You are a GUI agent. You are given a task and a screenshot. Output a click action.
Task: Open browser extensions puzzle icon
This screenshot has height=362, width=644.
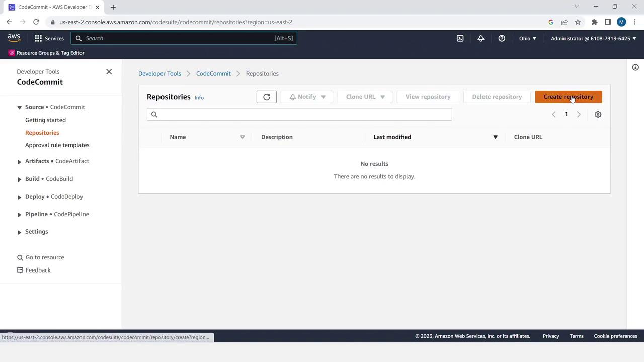coord(594,22)
